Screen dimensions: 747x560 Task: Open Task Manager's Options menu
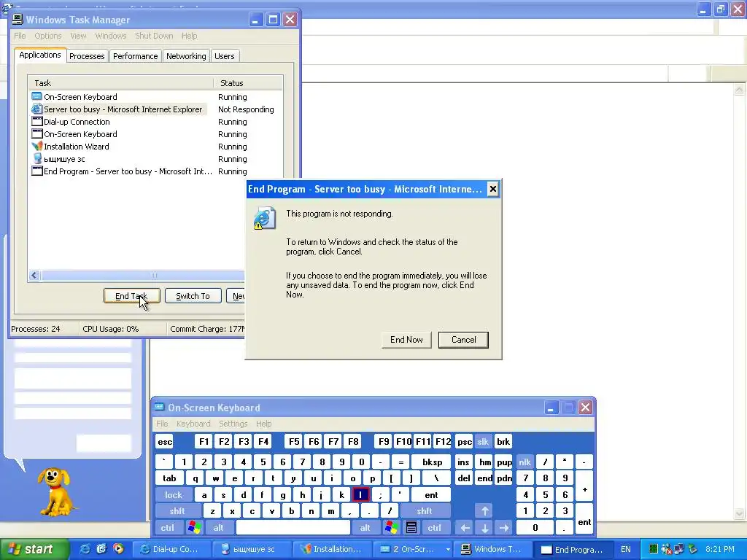[47, 36]
